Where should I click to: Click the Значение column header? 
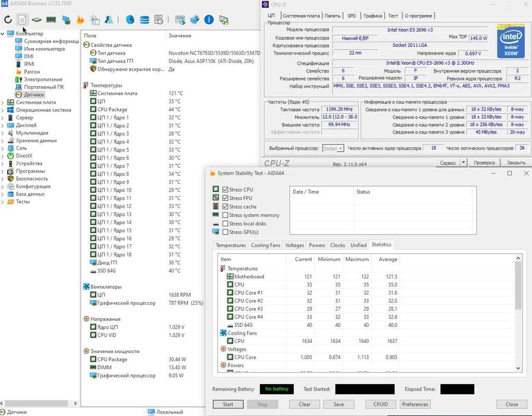(x=180, y=36)
